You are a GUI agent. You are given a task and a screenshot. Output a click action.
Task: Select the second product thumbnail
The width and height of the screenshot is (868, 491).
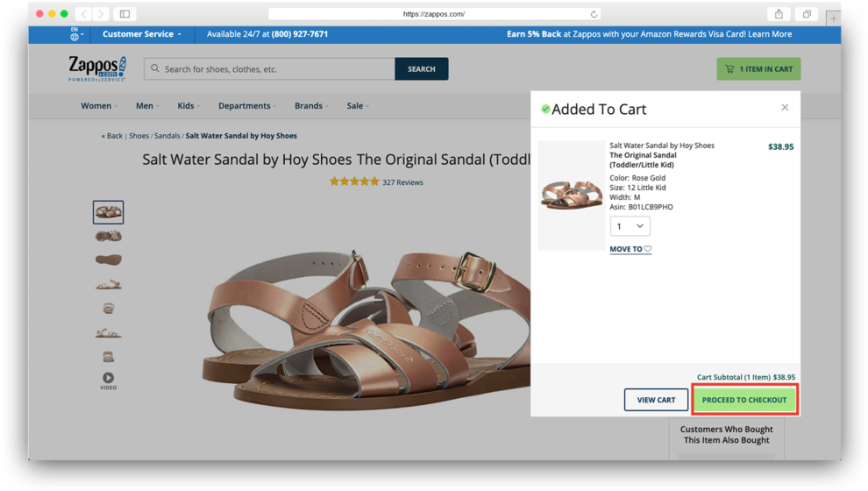point(108,237)
